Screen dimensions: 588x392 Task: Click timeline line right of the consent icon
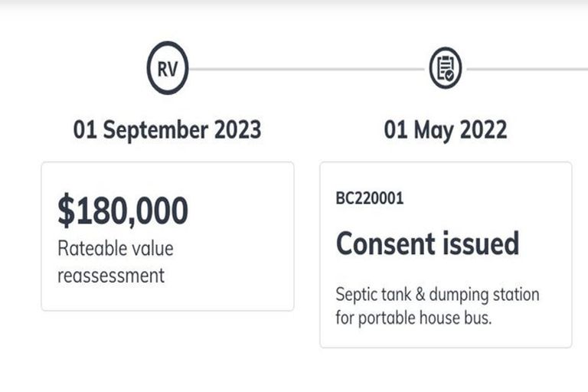(528, 69)
